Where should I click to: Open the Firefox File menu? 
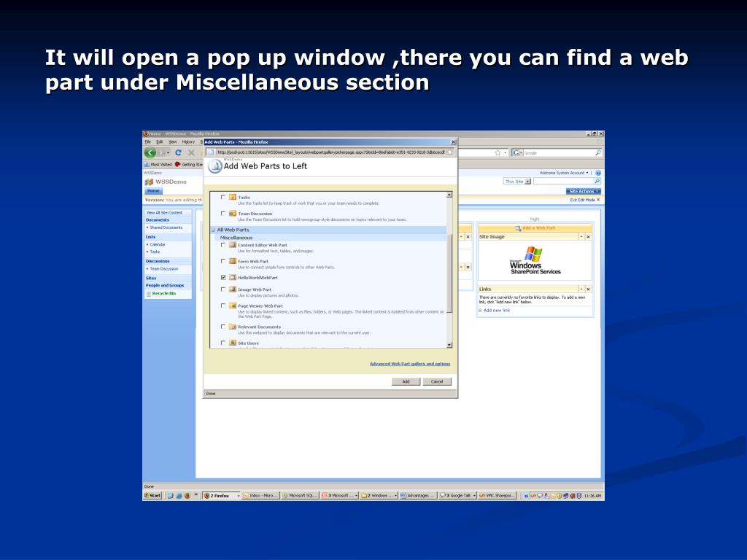click(147, 142)
